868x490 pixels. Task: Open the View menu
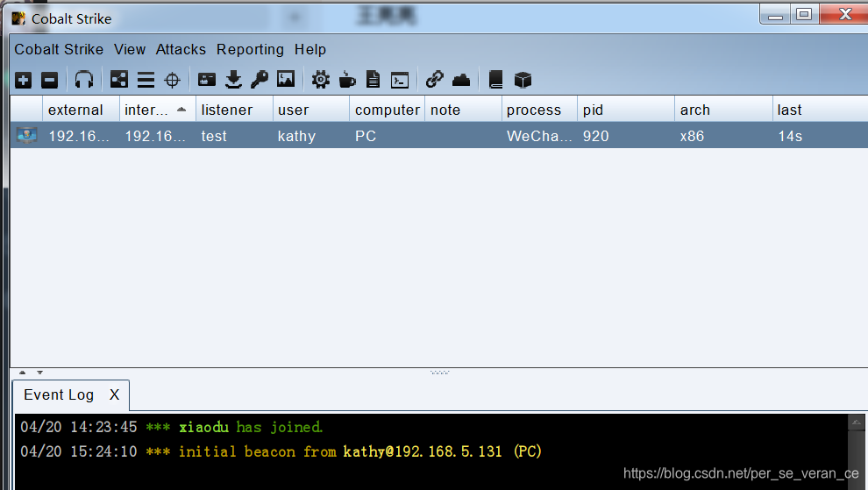tap(130, 49)
